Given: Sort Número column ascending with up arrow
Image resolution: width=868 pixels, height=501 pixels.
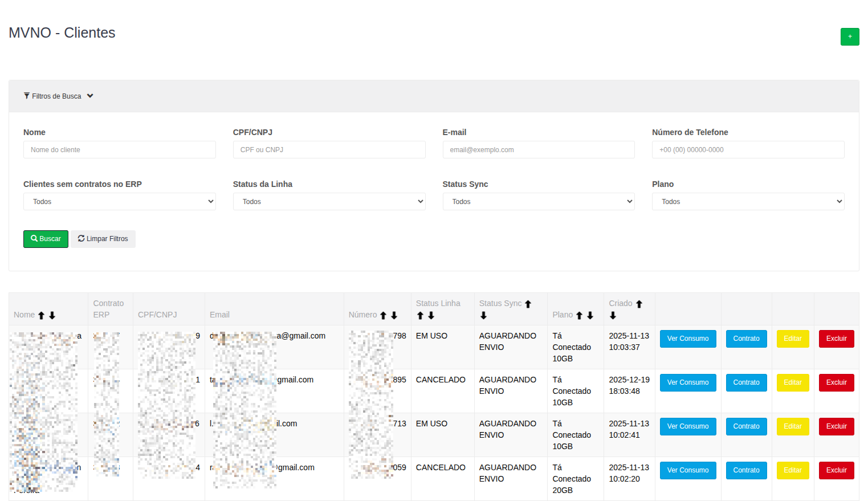Looking at the screenshot, I should pyautogui.click(x=383, y=315).
